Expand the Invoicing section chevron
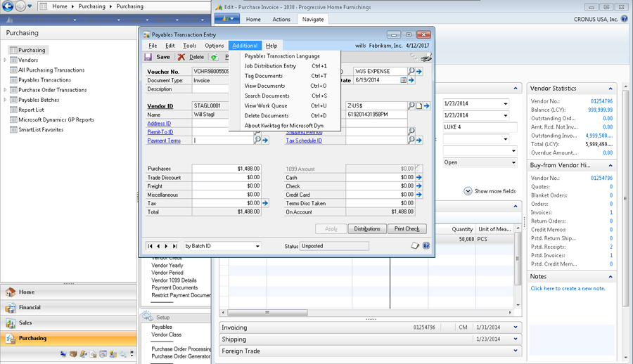 (x=516, y=327)
